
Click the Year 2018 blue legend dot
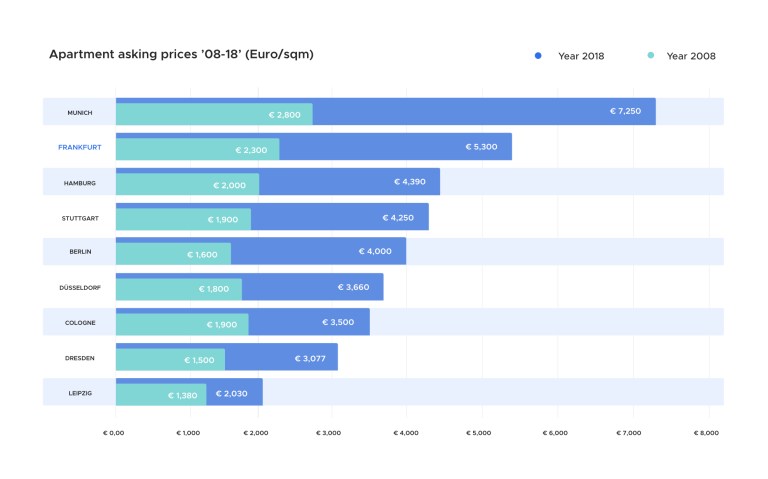click(x=538, y=56)
